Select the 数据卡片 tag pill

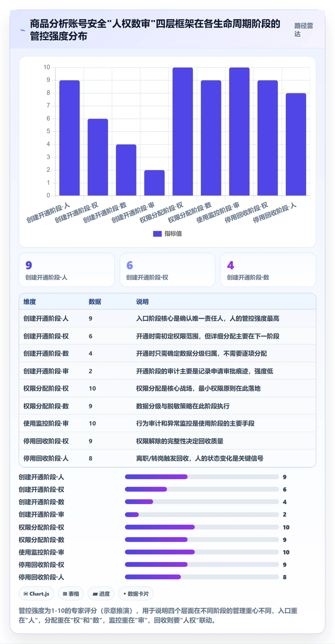136,594
